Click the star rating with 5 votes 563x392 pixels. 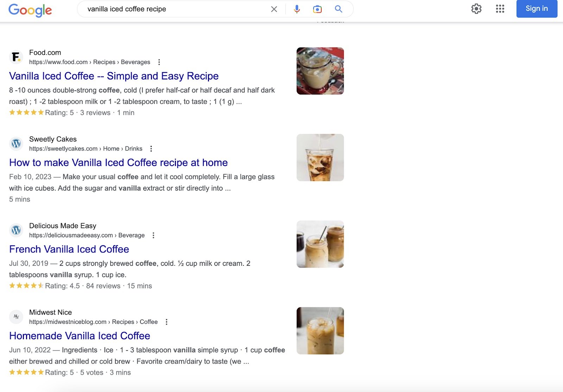click(26, 372)
